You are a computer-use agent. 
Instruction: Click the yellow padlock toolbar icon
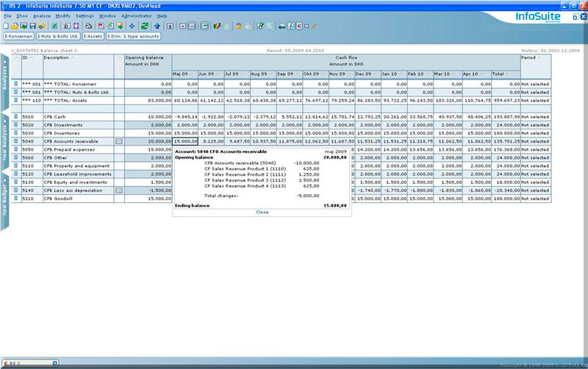238,26
